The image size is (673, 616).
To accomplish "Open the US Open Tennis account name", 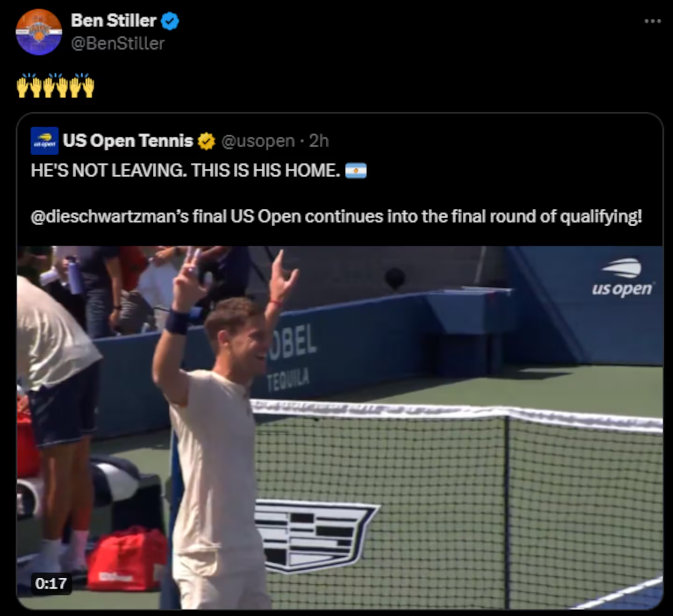I will [x=128, y=141].
